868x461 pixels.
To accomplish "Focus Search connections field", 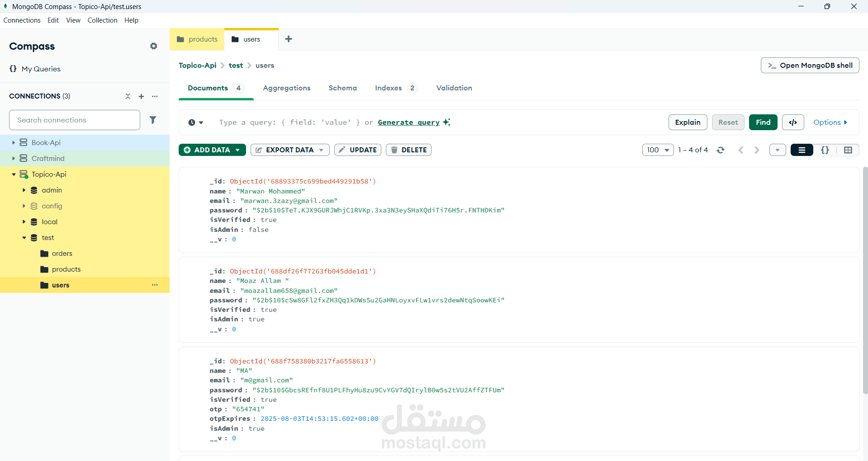I will point(75,120).
